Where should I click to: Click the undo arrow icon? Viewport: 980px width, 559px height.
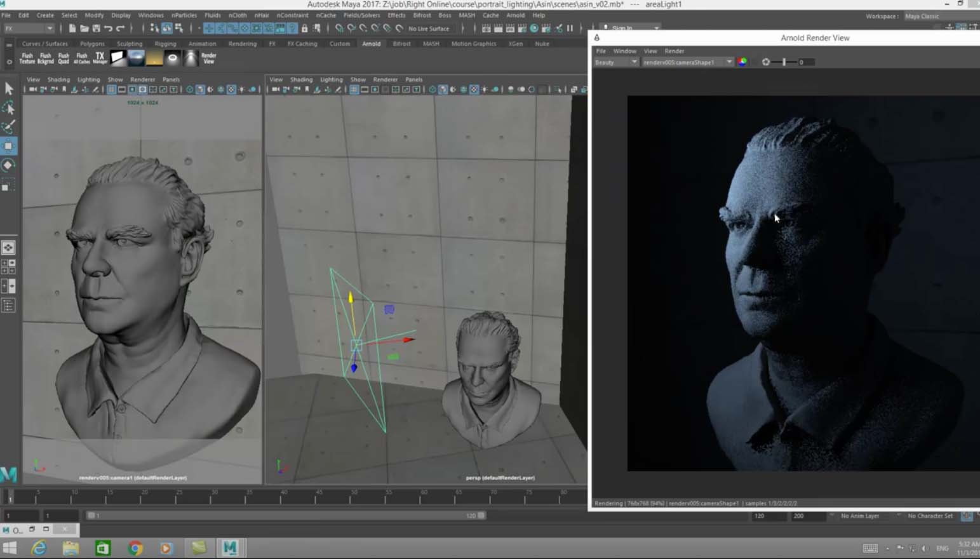tap(109, 29)
